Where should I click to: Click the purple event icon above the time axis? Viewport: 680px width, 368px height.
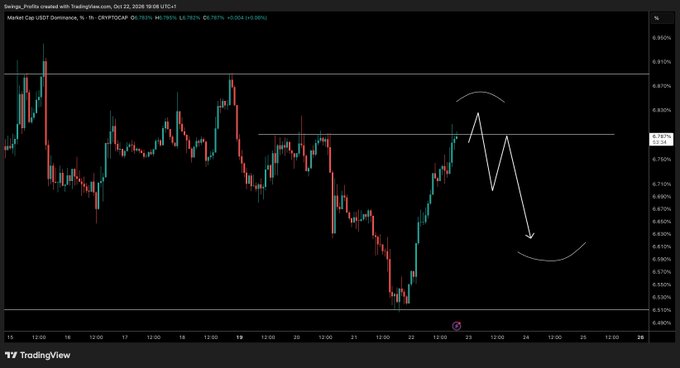(456, 326)
